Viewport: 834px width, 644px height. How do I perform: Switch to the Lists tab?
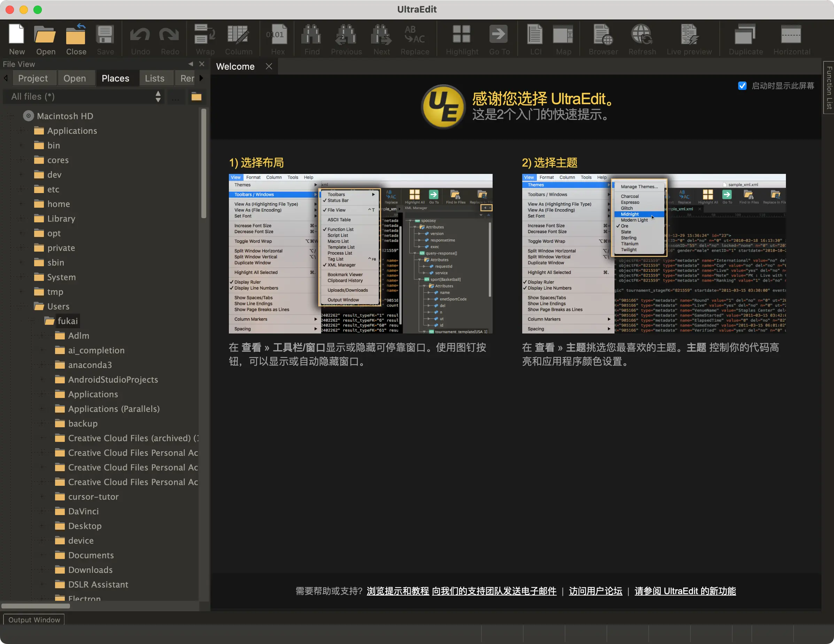[154, 78]
